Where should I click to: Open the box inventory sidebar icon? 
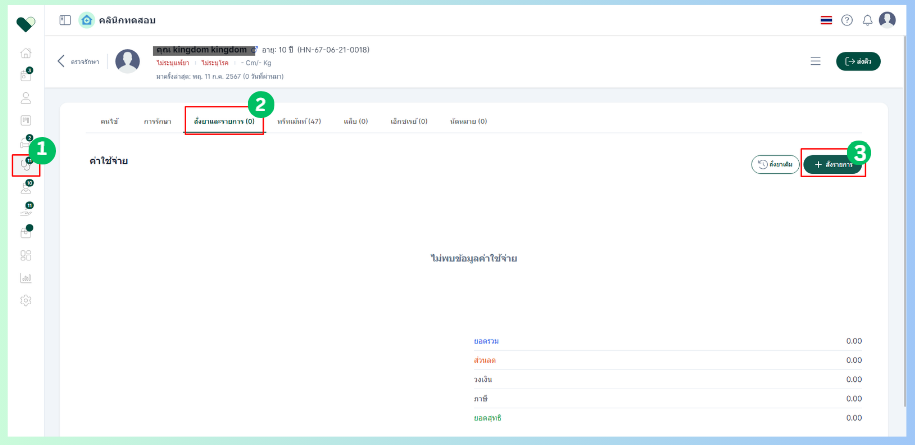click(x=26, y=232)
